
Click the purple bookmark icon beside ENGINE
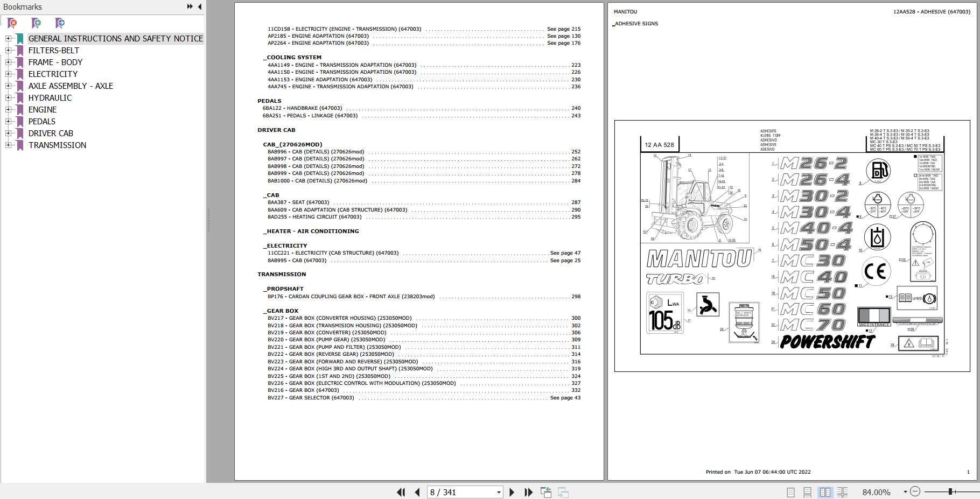click(20, 110)
